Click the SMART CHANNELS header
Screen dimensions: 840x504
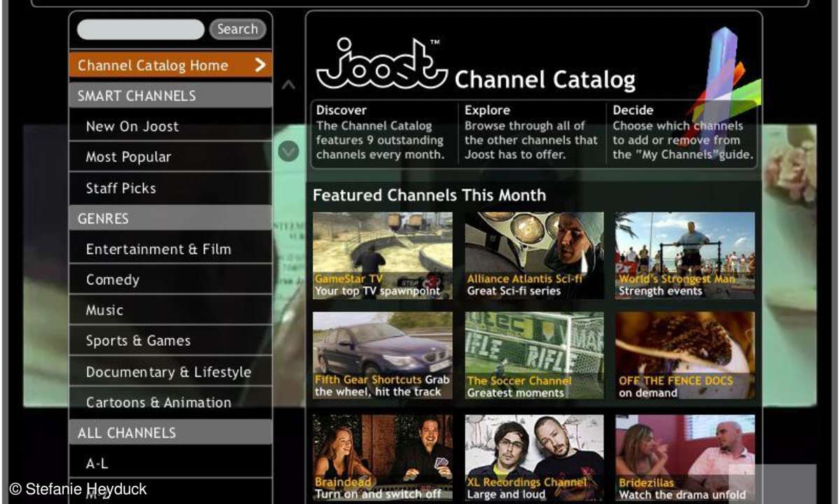[x=170, y=95]
